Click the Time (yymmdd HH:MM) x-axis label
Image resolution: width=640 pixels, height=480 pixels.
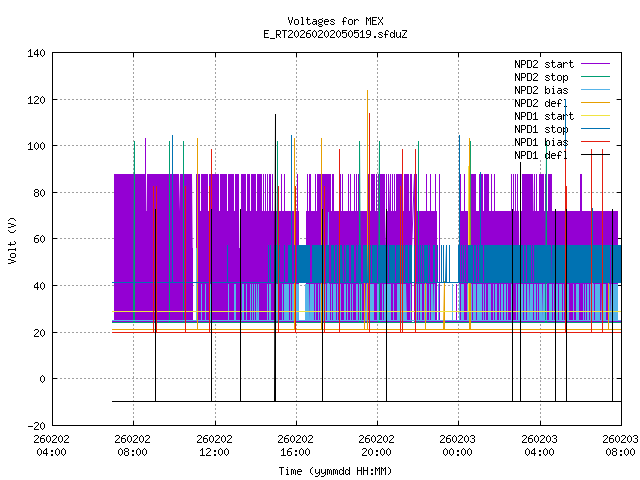[x=335, y=471]
